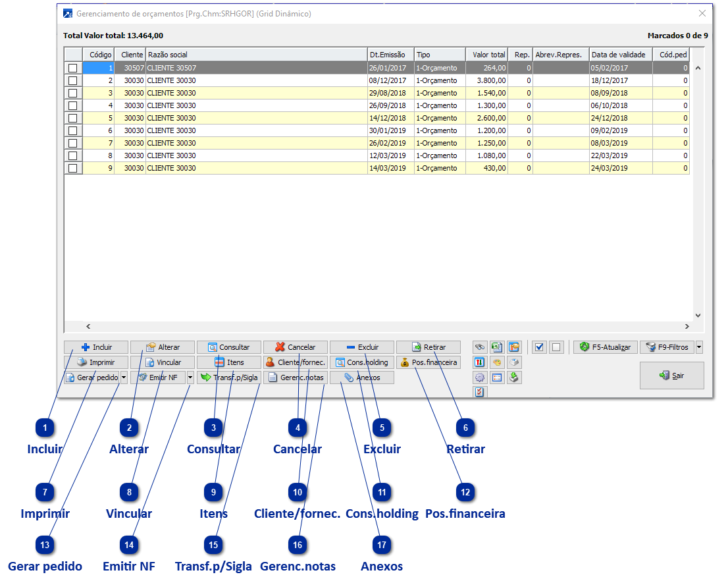Click the Sair exit button

click(x=671, y=376)
